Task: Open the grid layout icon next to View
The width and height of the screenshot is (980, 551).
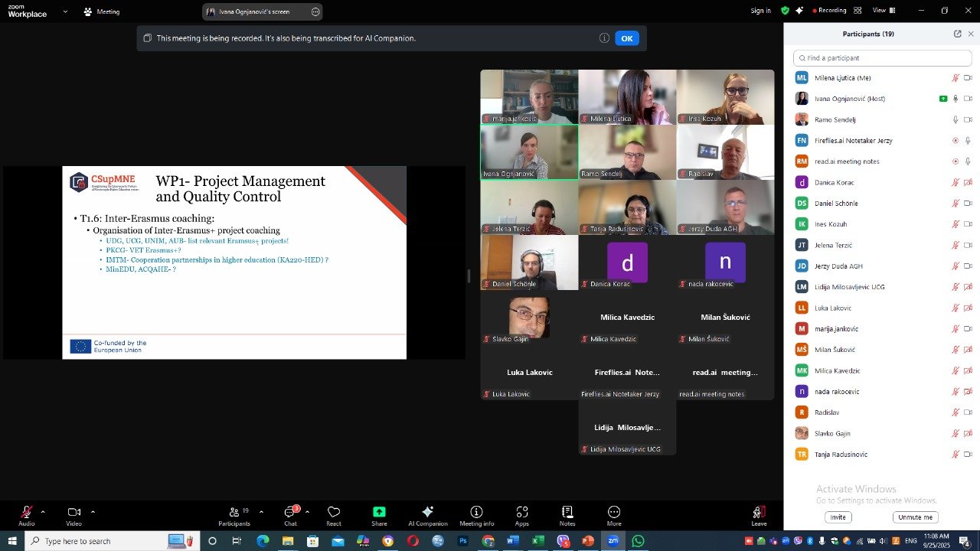Action: click(x=857, y=11)
